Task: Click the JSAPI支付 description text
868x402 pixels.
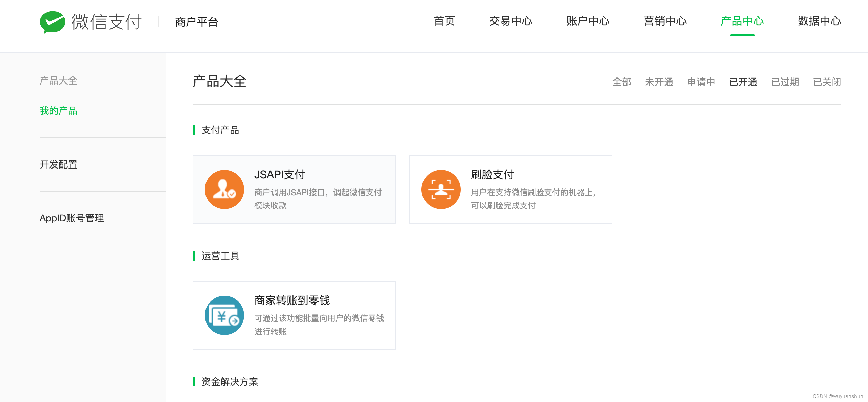Action: coord(318,199)
